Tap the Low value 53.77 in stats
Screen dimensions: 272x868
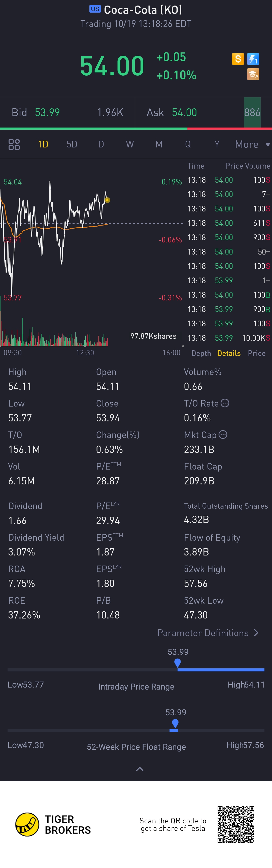(20, 418)
